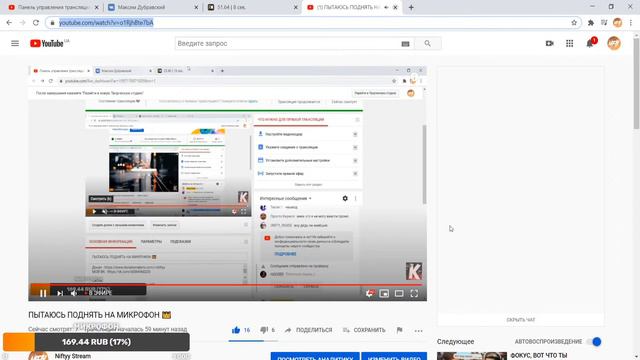640x360 pixels.
Task: Open a new browser tab
Action: pos(411,7)
